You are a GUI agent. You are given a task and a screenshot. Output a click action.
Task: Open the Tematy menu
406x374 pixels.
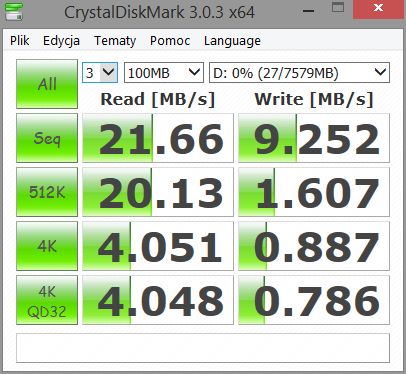click(x=115, y=41)
